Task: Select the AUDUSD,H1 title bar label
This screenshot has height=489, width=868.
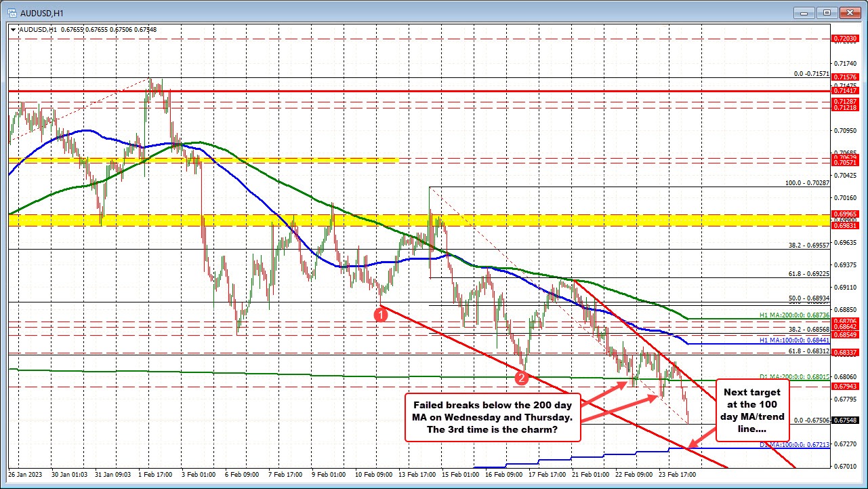Action: [x=43, y=12]
